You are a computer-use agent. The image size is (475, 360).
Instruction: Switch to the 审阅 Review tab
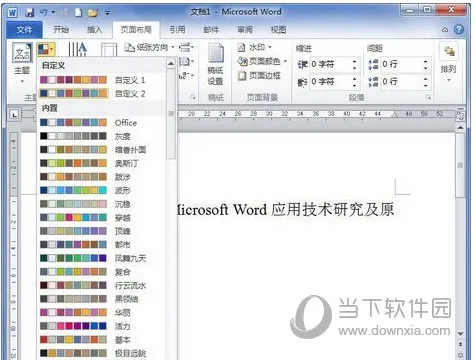pos(245,30)
